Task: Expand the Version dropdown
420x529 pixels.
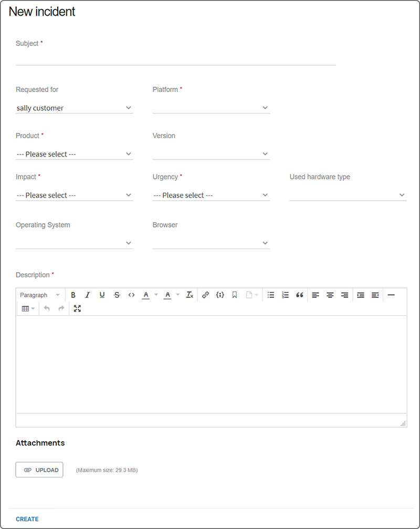Action: coord(211,154)
